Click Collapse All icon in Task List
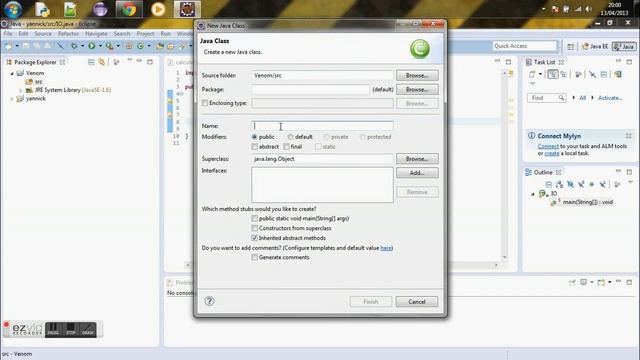The image size is (640, 360). [x=604, y=74]
